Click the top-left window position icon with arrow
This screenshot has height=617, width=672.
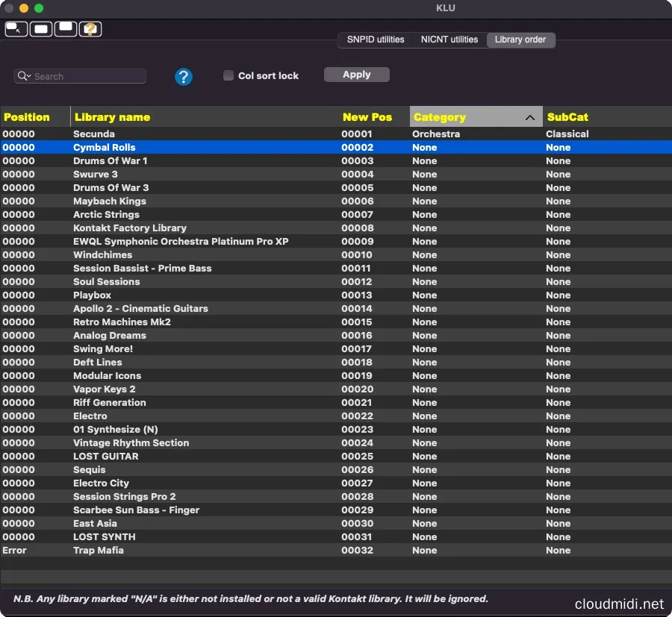point(16,29)
